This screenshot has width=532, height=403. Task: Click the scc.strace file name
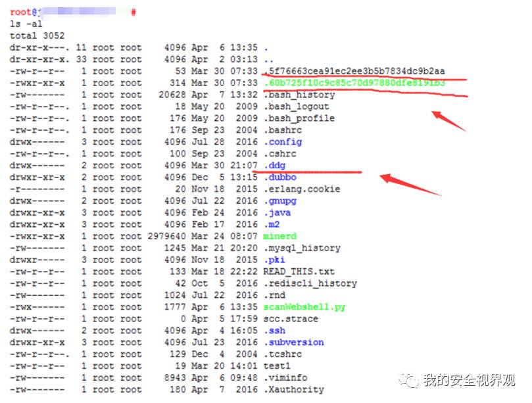click(x=291, y=319)
